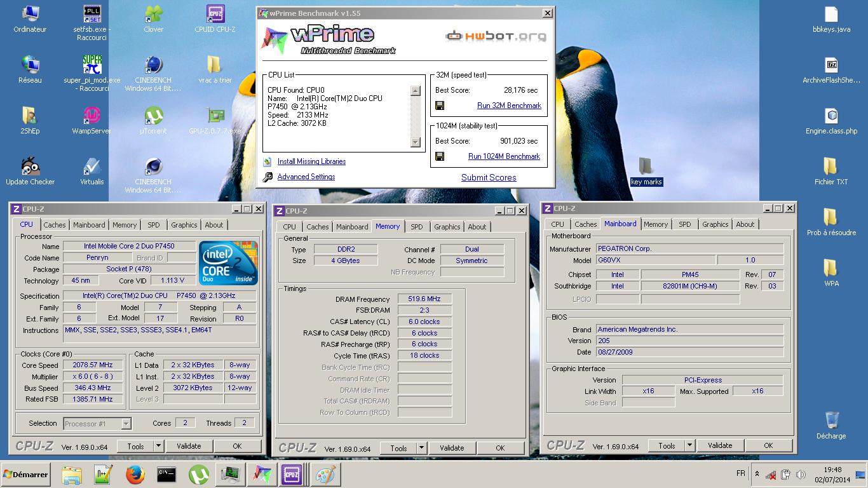Click the 32M best score 28,176 sec
The width and height of the screenshot is (868, 488).
point(520,90)
